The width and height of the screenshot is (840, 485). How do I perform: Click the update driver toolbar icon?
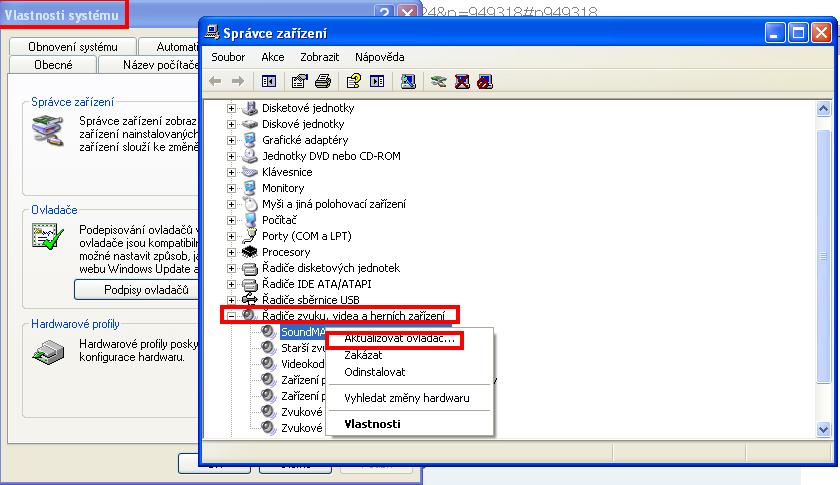click(438, 81)
